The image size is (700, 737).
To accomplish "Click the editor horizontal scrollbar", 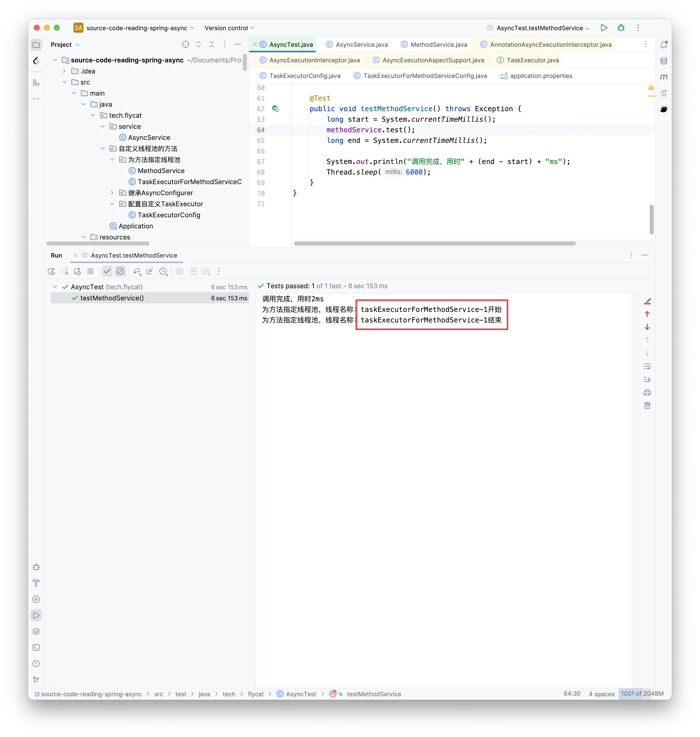I will tap(435, 243).
